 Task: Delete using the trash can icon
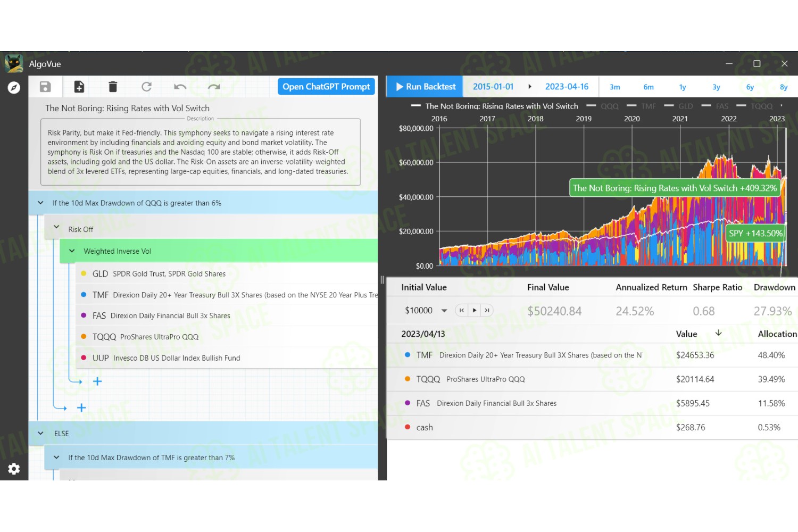tap(113, 87)
